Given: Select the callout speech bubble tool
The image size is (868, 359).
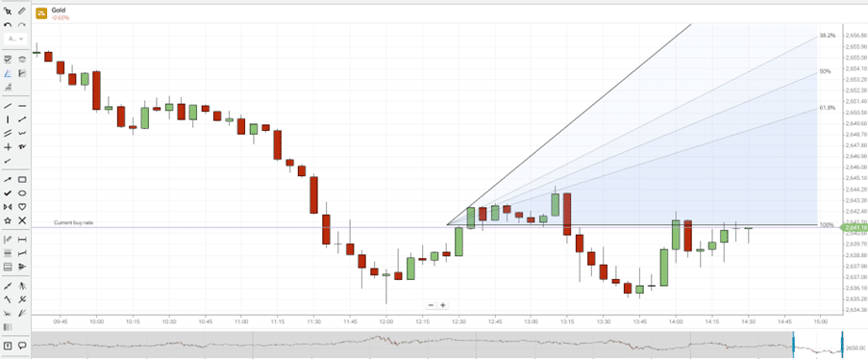Looking at the screenshot, I should [x=22, y=346].
